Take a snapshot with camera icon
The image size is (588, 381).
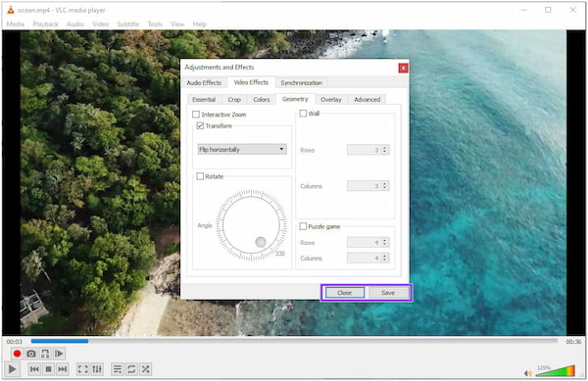[x=31, y=354]
